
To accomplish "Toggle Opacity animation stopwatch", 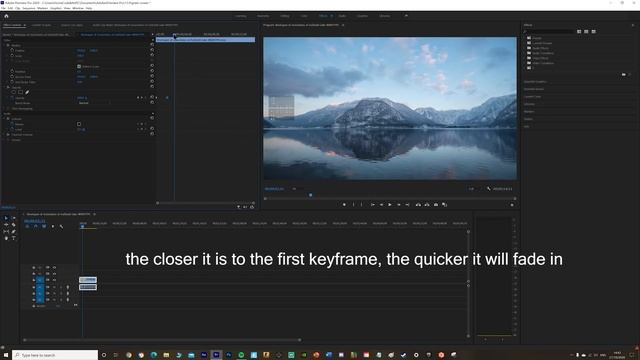I will [12, 98].
